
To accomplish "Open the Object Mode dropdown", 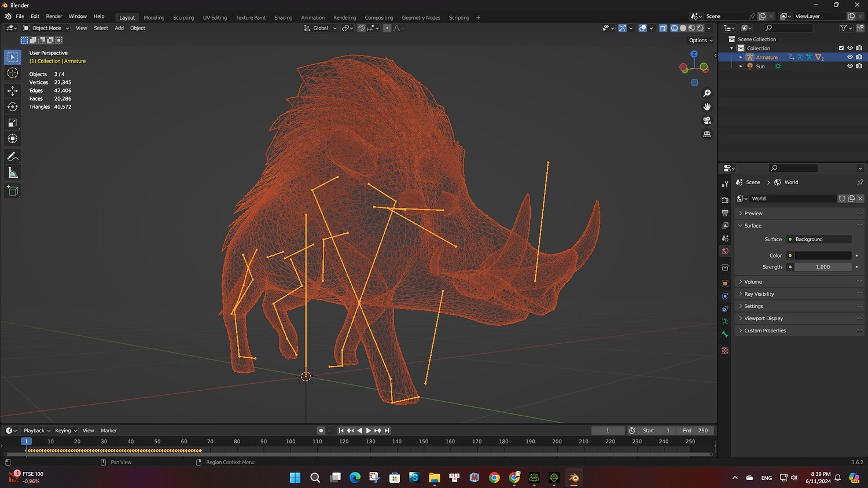I will pyautogui.click(x=46, y=28).
